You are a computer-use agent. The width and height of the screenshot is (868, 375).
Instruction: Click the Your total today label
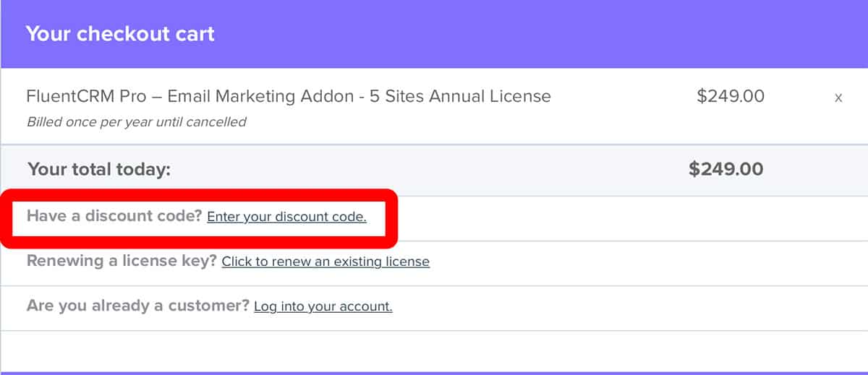99,170
